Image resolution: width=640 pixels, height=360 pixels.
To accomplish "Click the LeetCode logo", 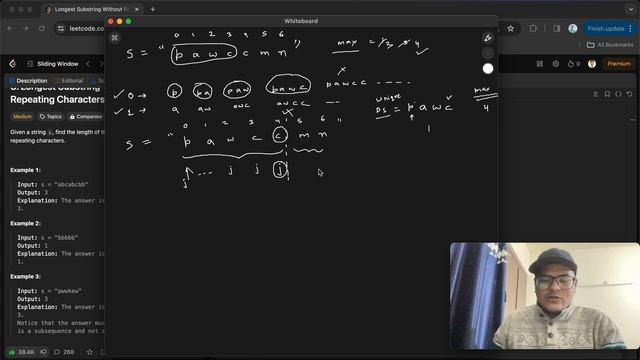I will (x=13, y=64).
